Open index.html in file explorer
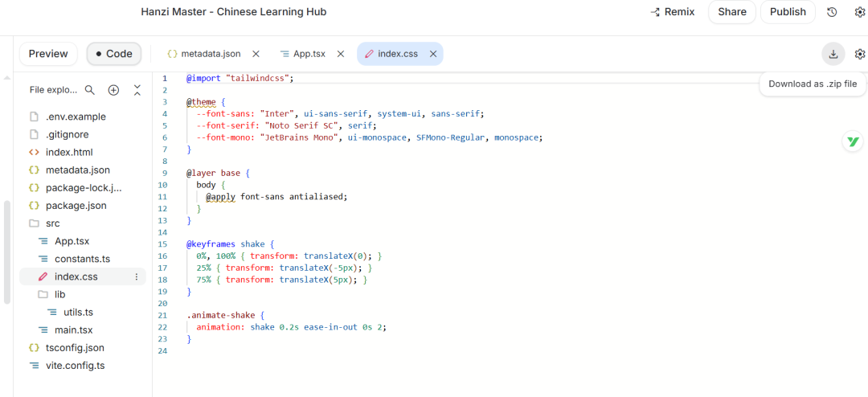868x397 pixels. [69, 152]
